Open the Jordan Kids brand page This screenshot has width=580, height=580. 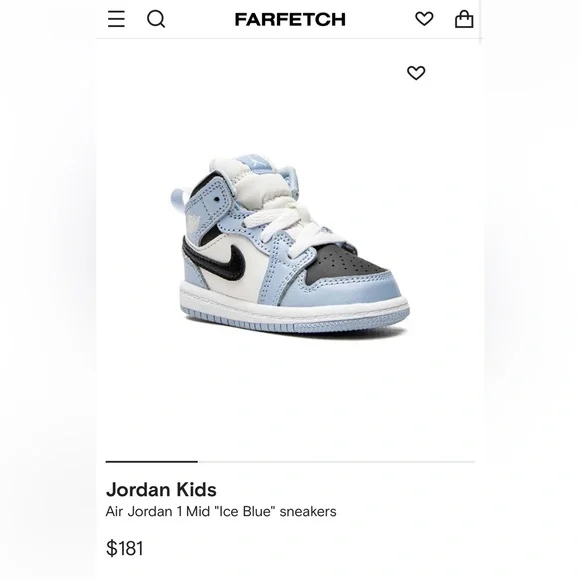pos(161,489)
